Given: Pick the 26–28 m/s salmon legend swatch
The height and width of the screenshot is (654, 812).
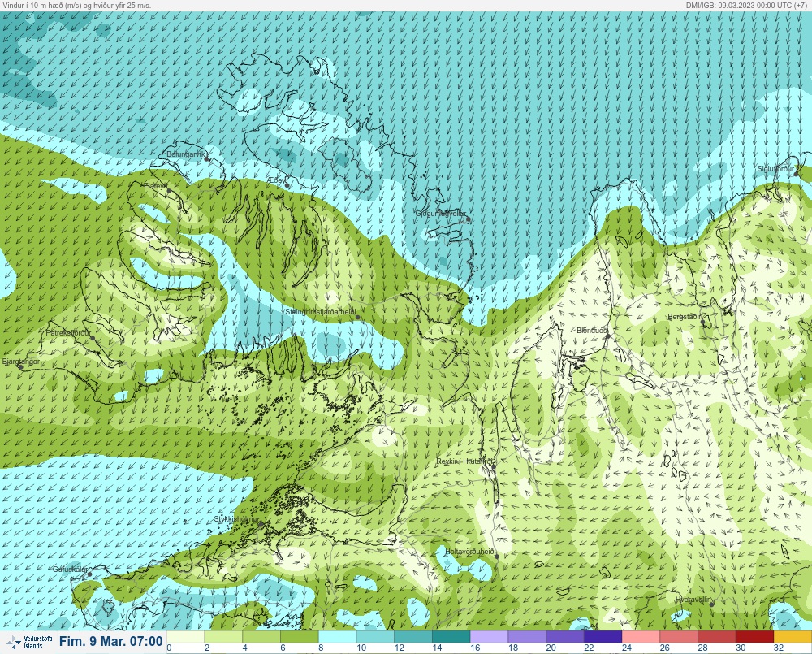Looking at the screenshot, I should [x=679, y=636].
